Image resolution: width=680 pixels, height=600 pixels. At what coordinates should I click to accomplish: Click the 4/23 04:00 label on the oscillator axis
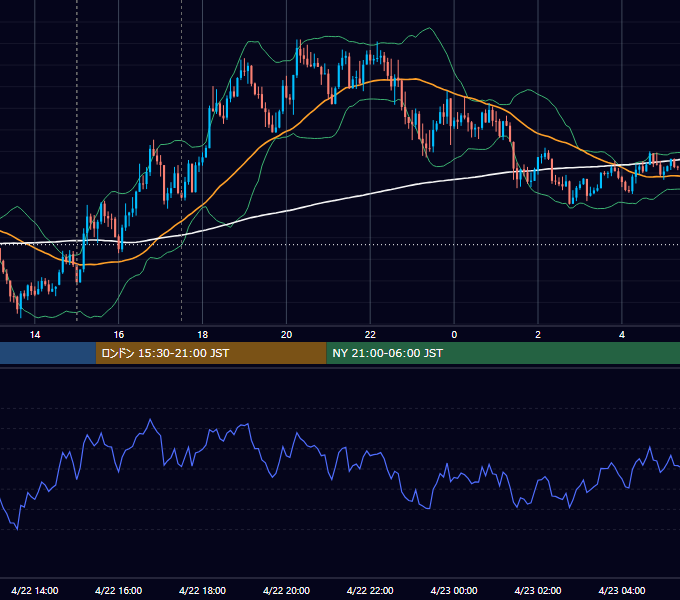[622, 590]
